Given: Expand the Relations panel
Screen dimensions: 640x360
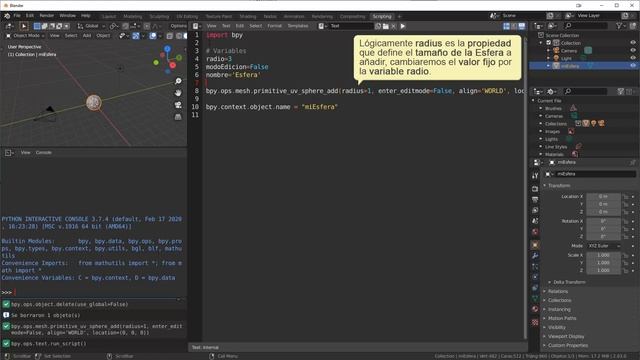Looking at the screenshot, I should [558, 291].
